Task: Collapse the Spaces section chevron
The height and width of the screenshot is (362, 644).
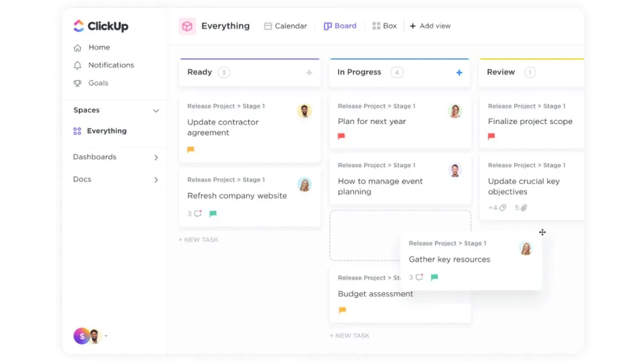Action: (x=156, y=110)
